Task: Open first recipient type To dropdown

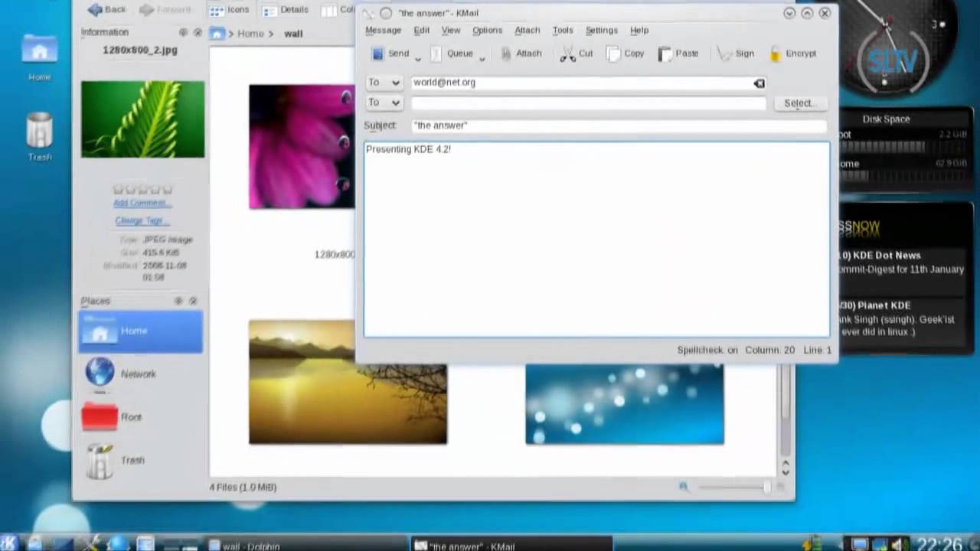Action: [x=384, y=83]
